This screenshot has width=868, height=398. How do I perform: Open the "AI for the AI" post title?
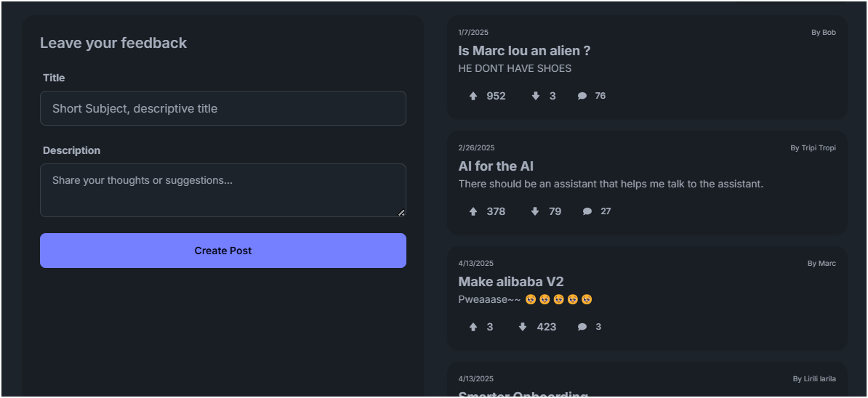pyautogui.click(x=496, y=166)
